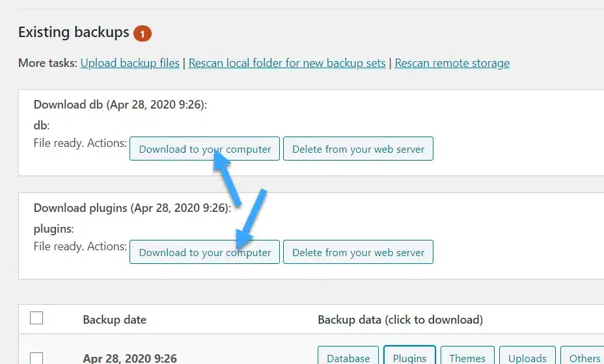
Task: Click the Apr 28, 2020 9:26 row date
Action: coord(130,358)
